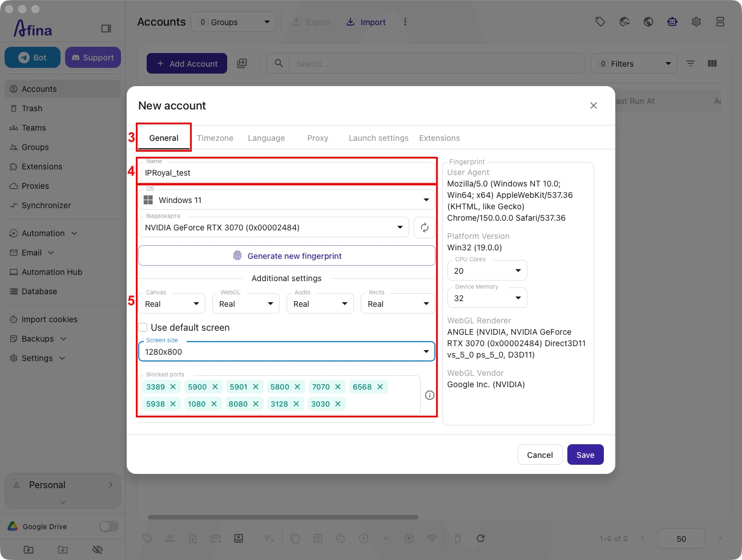Screen dimensions: 742x560
Task: Click the Cancel button
Action: 540,455
